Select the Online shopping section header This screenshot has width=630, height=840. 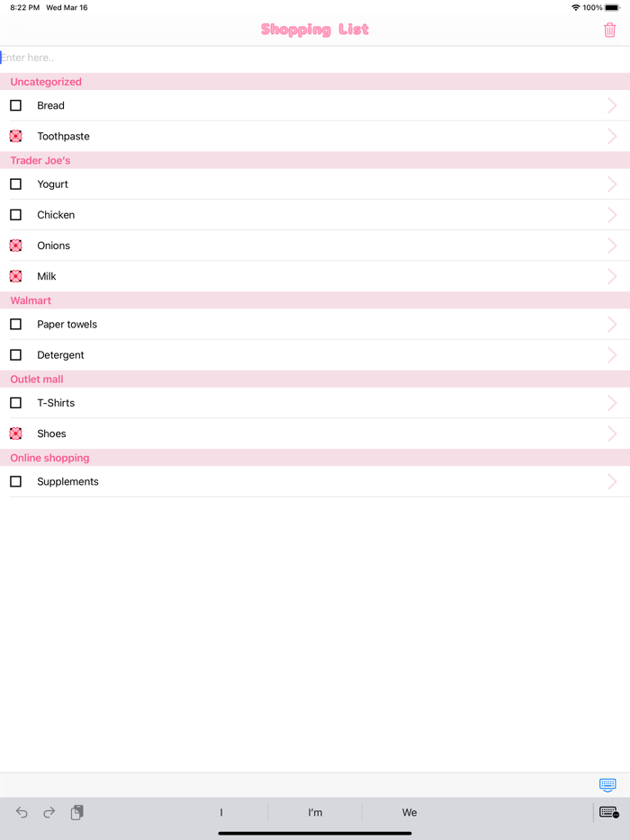click(x=49, y=457)
